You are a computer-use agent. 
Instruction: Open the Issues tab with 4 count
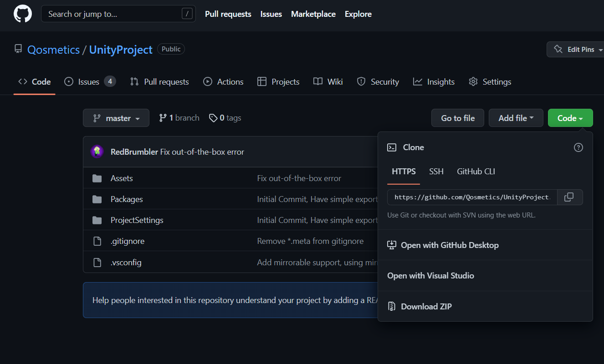click(90, 82)
